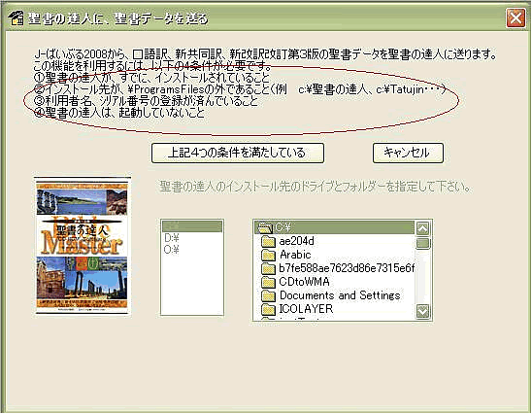
Task: Close the 聖書の達人 dialog window
Action: [x=515, y=17]
